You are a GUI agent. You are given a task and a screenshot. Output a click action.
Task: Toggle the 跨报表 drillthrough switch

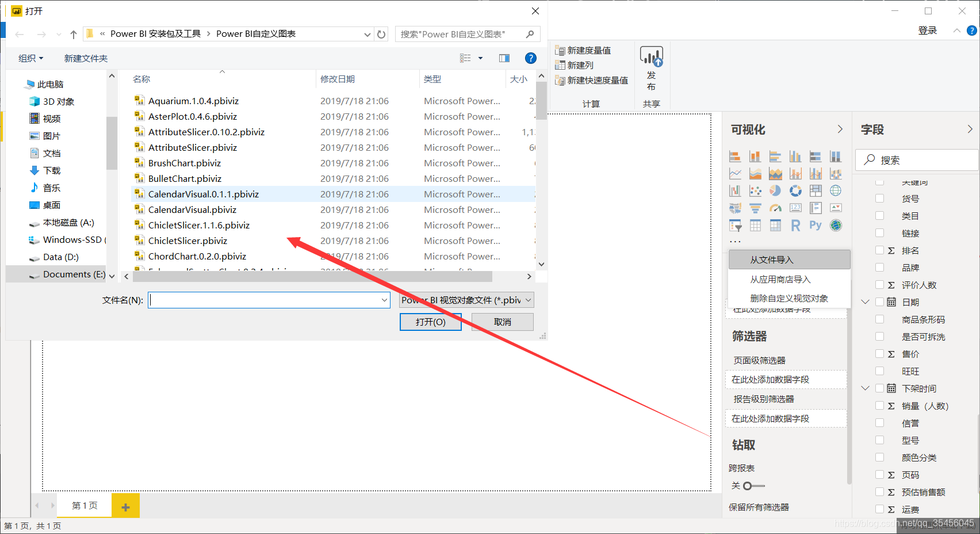753,486
